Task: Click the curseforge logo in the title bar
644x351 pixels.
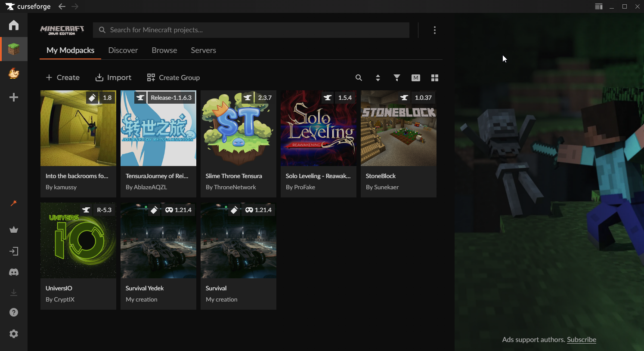Action: 28,6
